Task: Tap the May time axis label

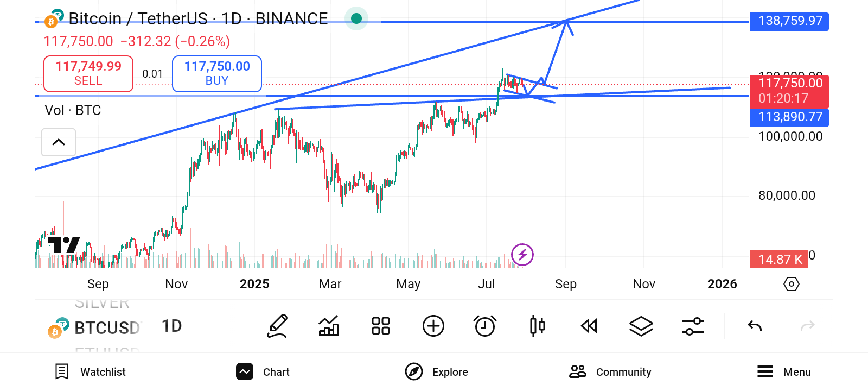Action: pos(409,284)
